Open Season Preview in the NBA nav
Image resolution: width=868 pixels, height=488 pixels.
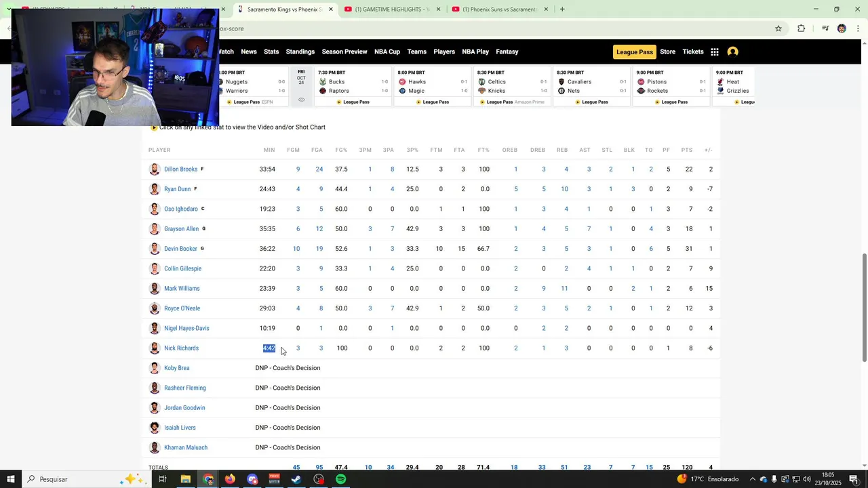[344, 52]
